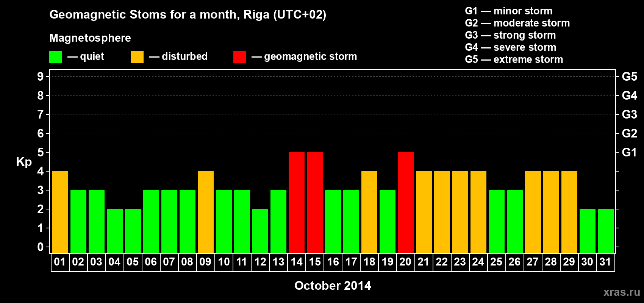Click date cell 16 on the axis
644x303 pixels.
click(333, 262)
